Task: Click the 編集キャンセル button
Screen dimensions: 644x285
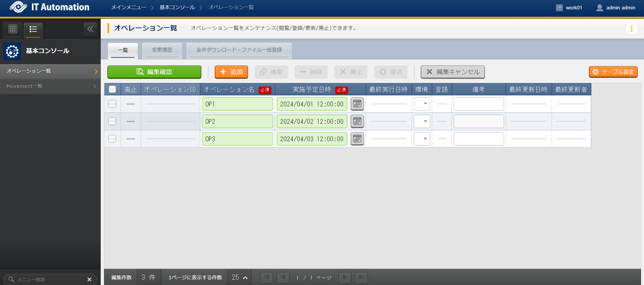Action: (453, 72)
